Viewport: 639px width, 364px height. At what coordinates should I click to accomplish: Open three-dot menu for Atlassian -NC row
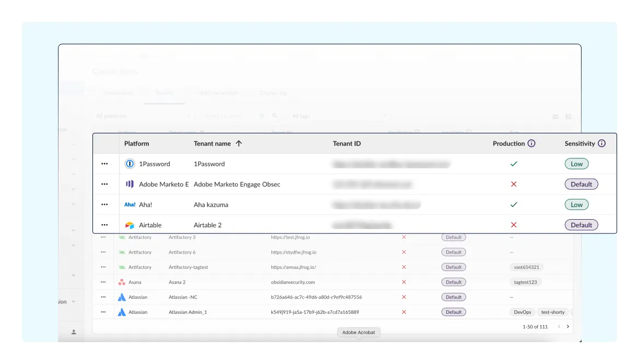[x=103, y=297]
